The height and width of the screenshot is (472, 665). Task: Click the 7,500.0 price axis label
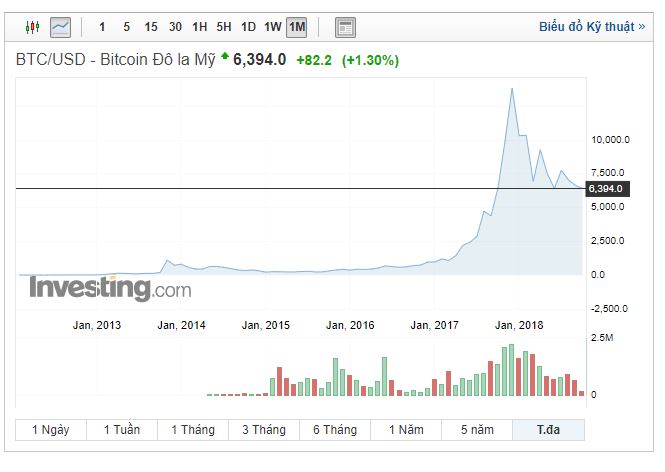[x=607, y=173]
